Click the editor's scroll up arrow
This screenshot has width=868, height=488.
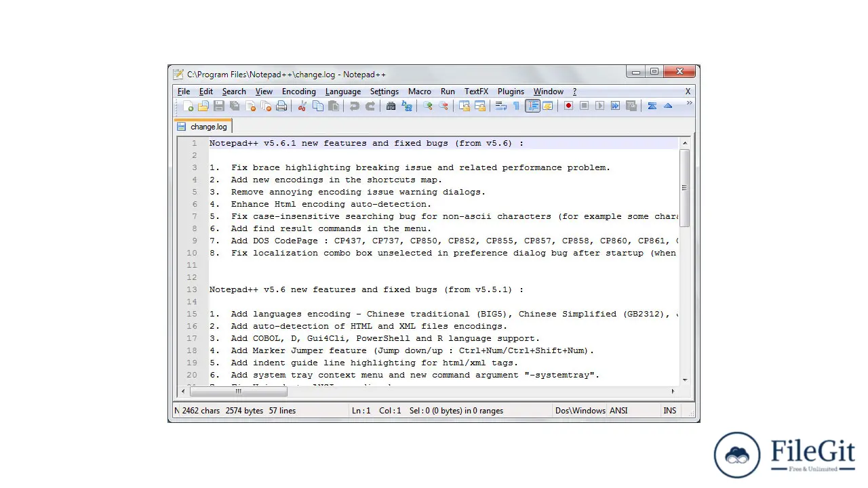(684, 143)
